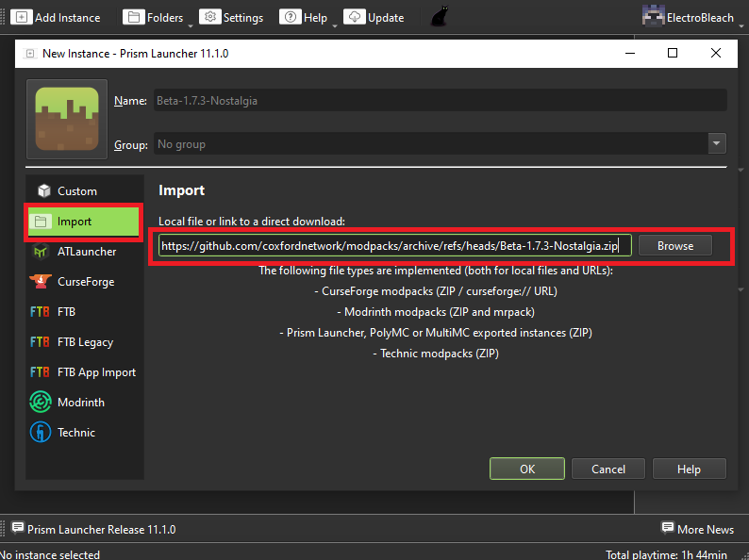Switch to the Import tab
The image size is (749, 560).
pyautogui.click(x=84, y=222)
